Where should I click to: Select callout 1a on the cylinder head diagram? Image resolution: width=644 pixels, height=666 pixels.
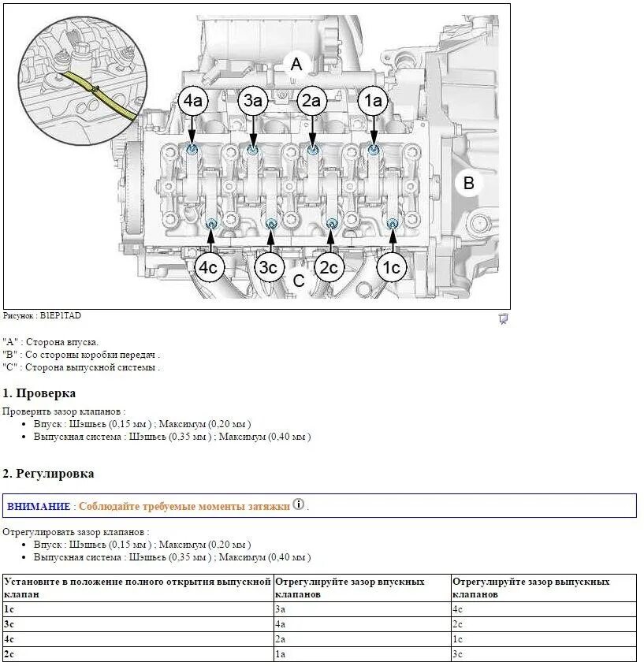(372, 100)
